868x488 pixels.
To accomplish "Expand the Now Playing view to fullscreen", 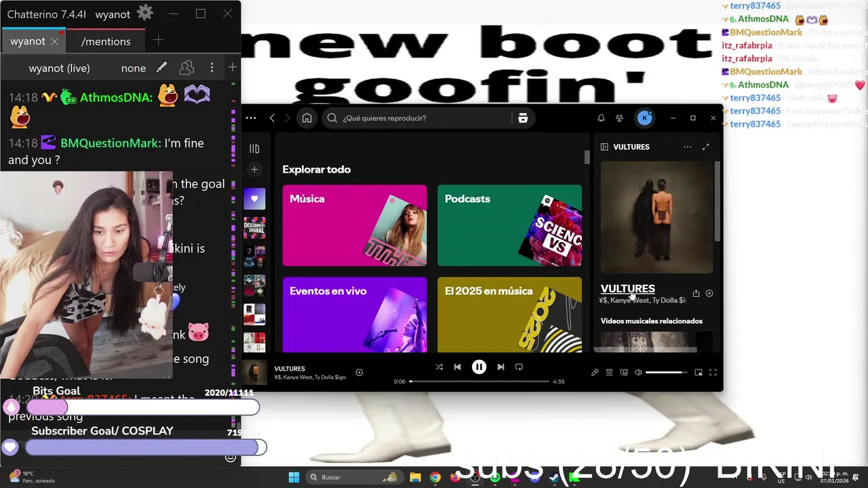I will click(705, 146).
